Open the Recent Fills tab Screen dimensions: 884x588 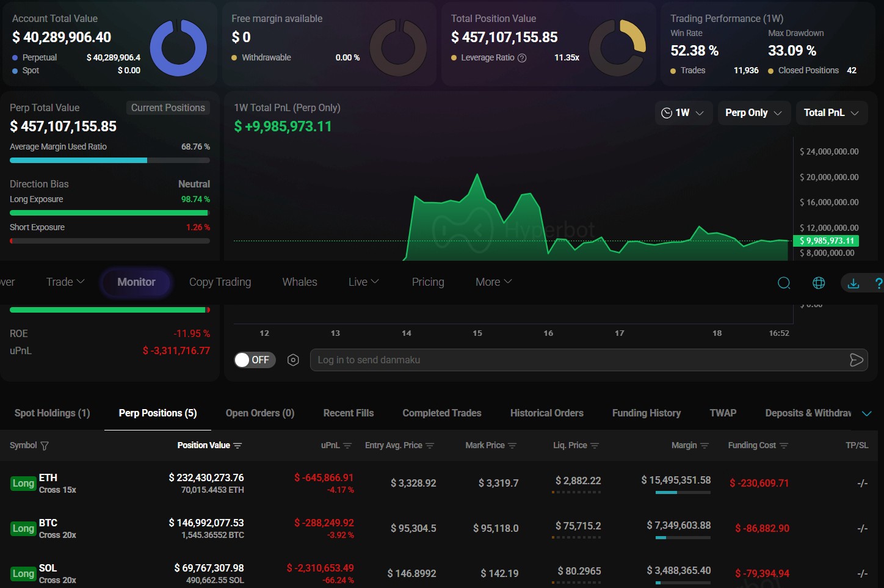[x=349, y=413]
